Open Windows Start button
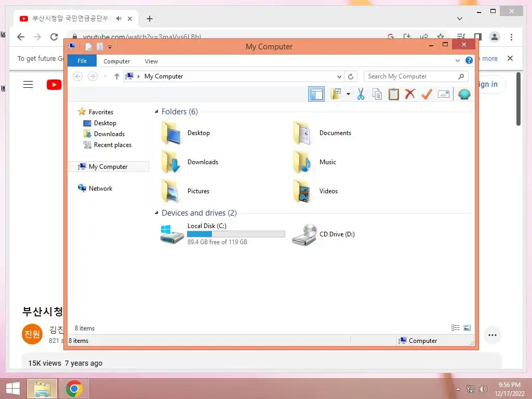This screenshot has height=399, width=532. (x=12, y=389)
